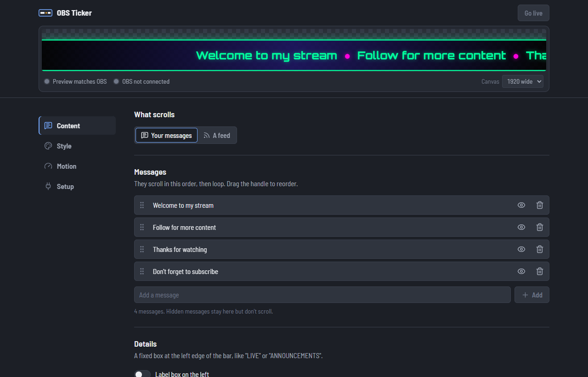
Task: Click the "Welcome to my stream" message text
Action: 183,205
